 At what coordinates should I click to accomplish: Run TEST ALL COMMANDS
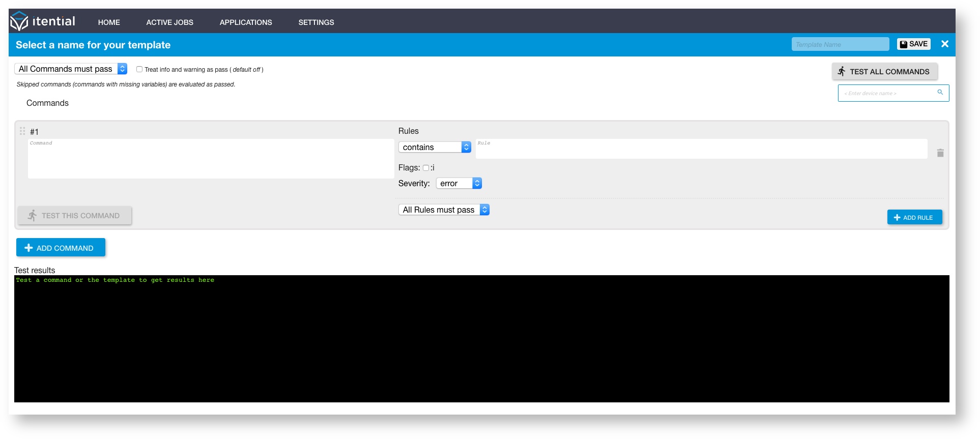pos(884,72)
